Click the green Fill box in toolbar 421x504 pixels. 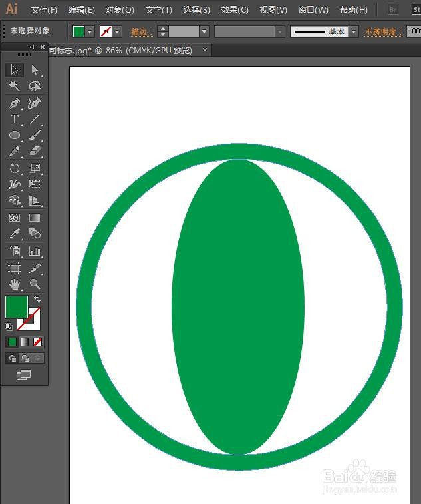coord(17,307)
